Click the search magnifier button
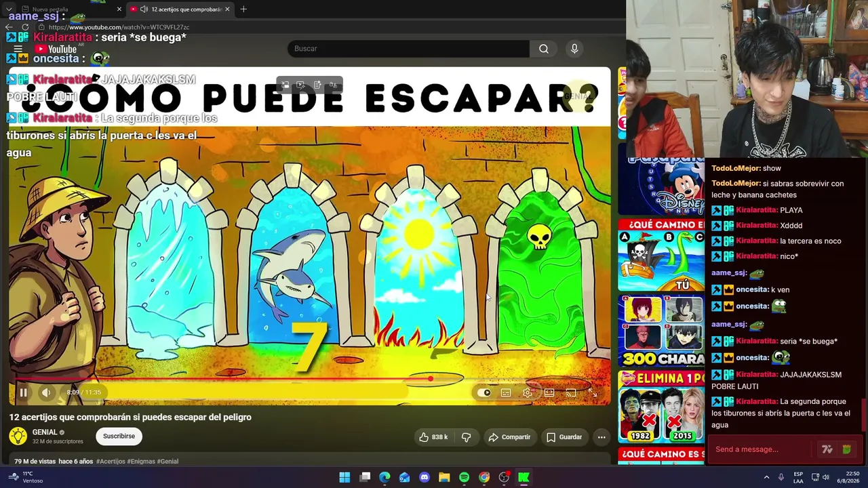The image size is (868, 488). [x=543, y=49]
